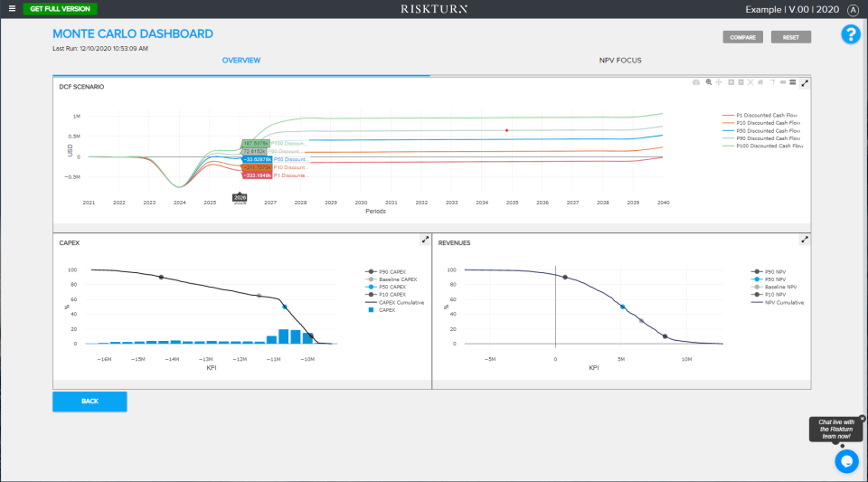Click the user account avatar icon
This screenshot has height=482, width=868.
click(852, 9)
